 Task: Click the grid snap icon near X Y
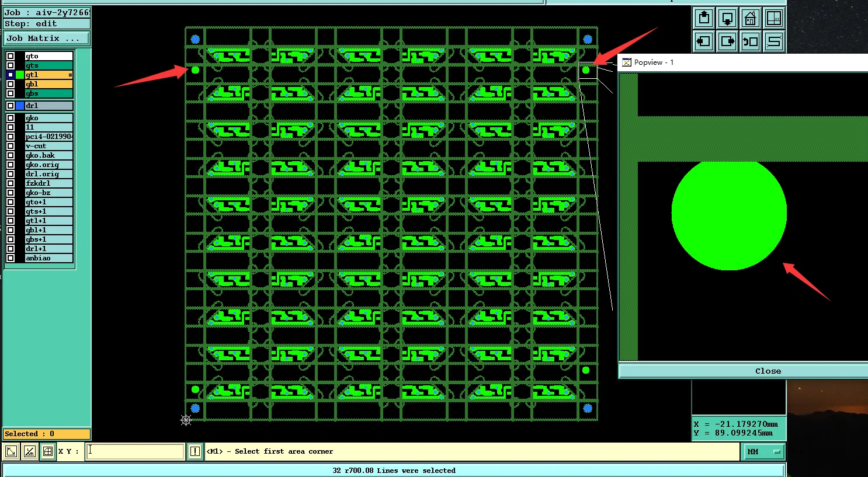click(x=48, y=451)
